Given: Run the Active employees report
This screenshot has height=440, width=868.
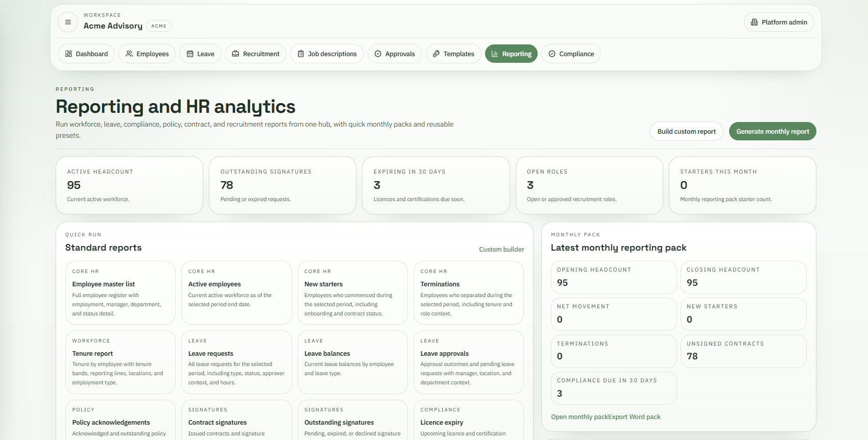Looking at the screenshot, I should click(236, 293).
